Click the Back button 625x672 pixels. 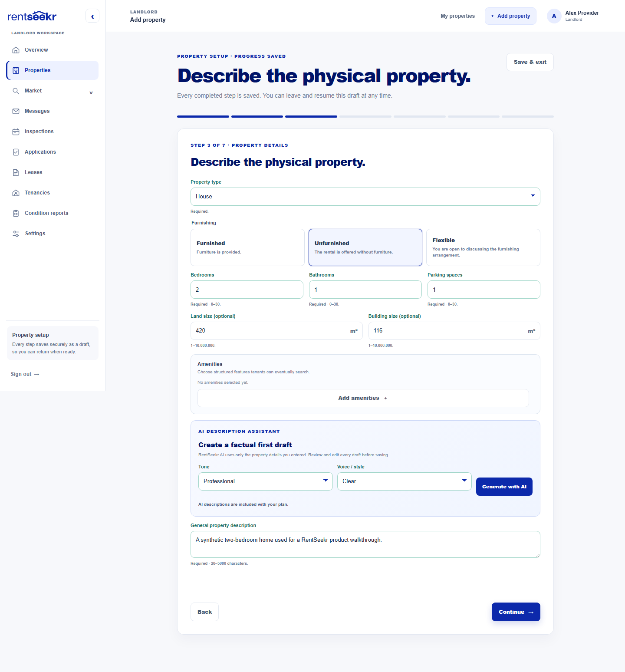click(204, 612)
